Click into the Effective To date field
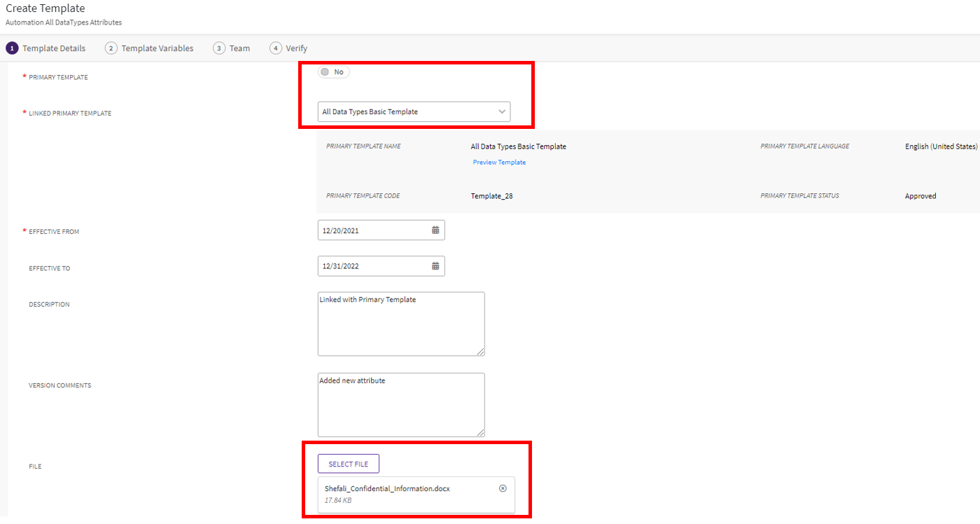This screenshot has width=980, height=524. point(372,266)
